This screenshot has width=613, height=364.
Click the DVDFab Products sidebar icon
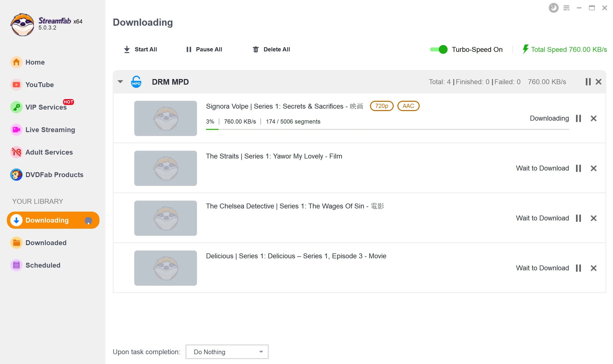click(16, 175)
